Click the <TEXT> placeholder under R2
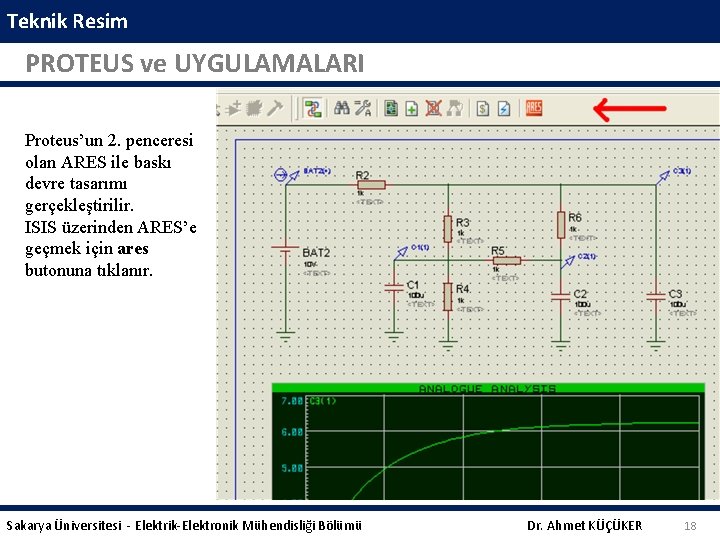Viewport: 720px width, 540px height. (370, 202)
